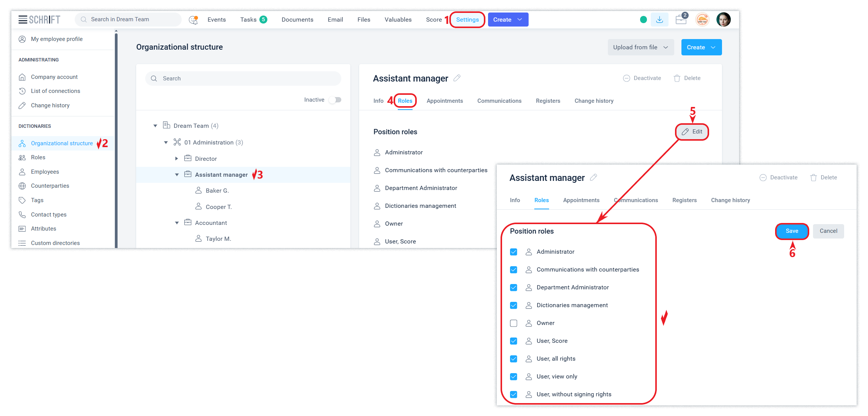Screen dimensions: 868x416
Task: Click the trash Delete icon in position header
Action: pos(677,78)
